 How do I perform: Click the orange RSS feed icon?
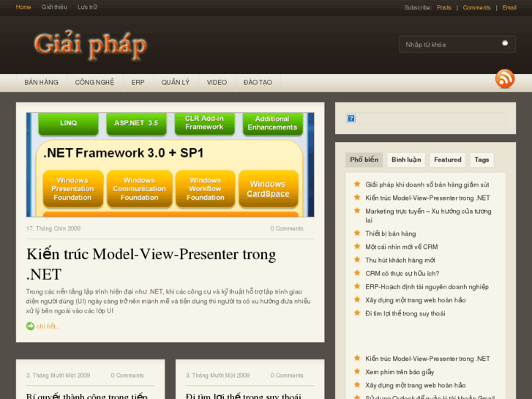(505, 79)
